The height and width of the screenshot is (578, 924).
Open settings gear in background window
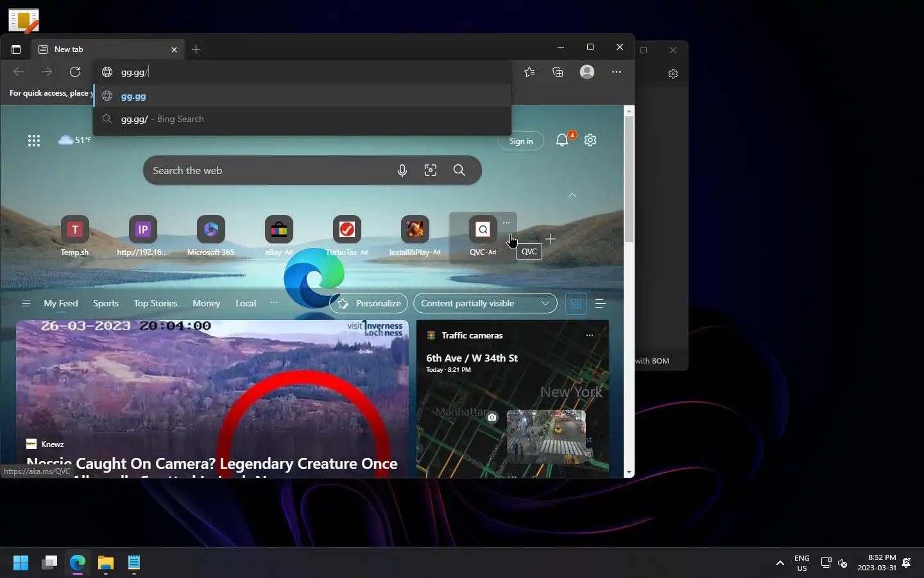click(x=673, y=74)
